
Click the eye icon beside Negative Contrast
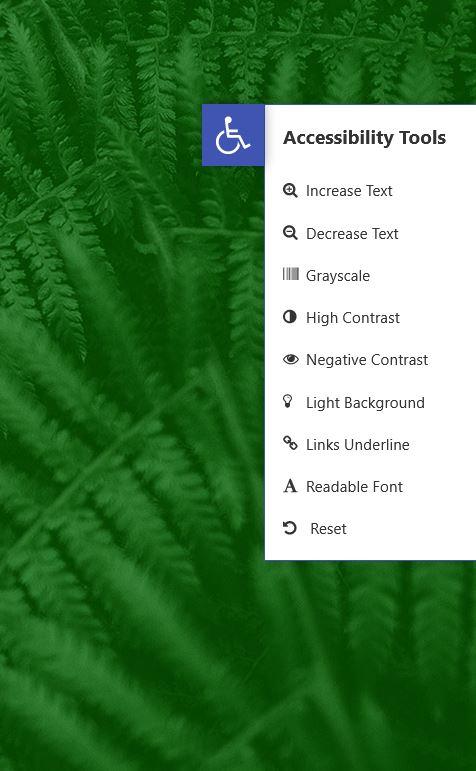(291, 359)
